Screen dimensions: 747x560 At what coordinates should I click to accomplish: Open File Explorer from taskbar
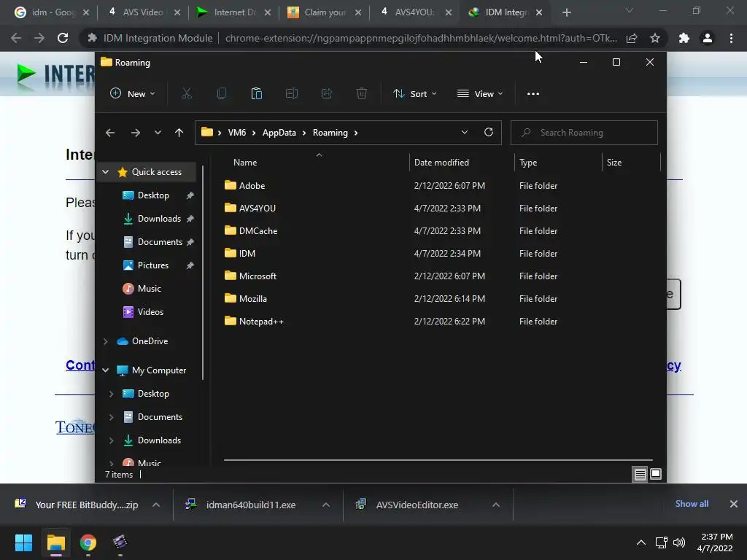coord(55,542)
